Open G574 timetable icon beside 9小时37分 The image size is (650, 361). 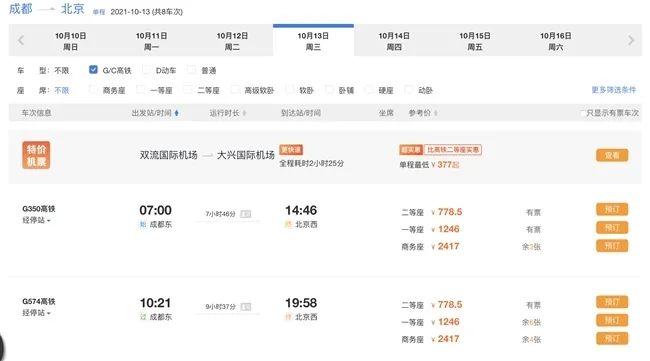[x=246, y=307]
